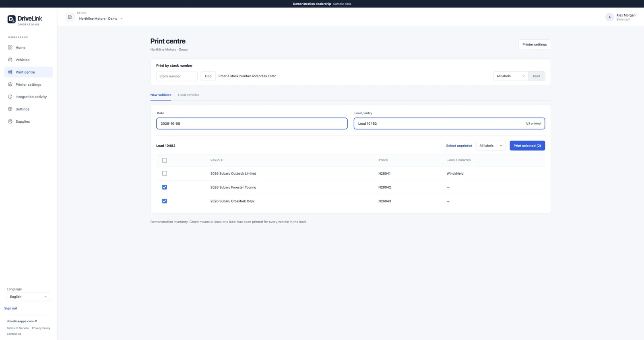
Task: Click the store building icon in header
Action: pos(70,17)
